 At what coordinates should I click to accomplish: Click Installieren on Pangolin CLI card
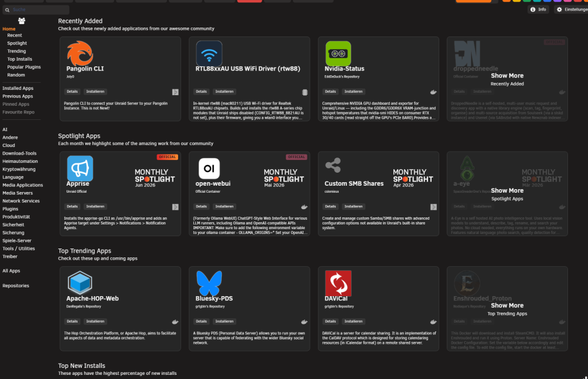pyautogui.click(x=95, y=92)
